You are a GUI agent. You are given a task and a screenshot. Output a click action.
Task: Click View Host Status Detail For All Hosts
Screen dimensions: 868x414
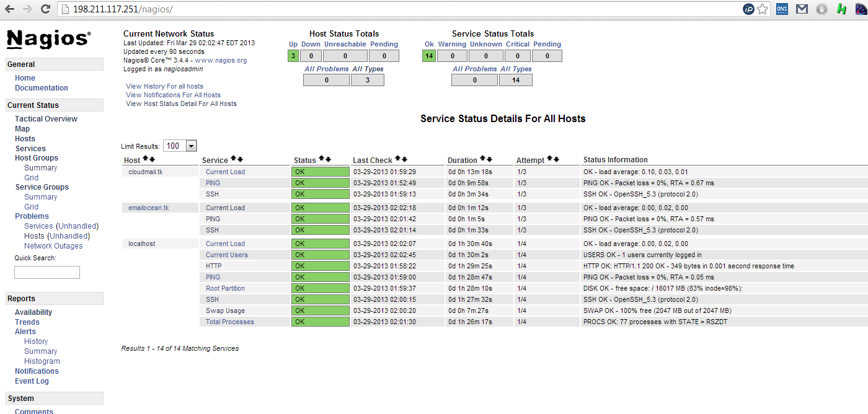[x=181, y=103]
